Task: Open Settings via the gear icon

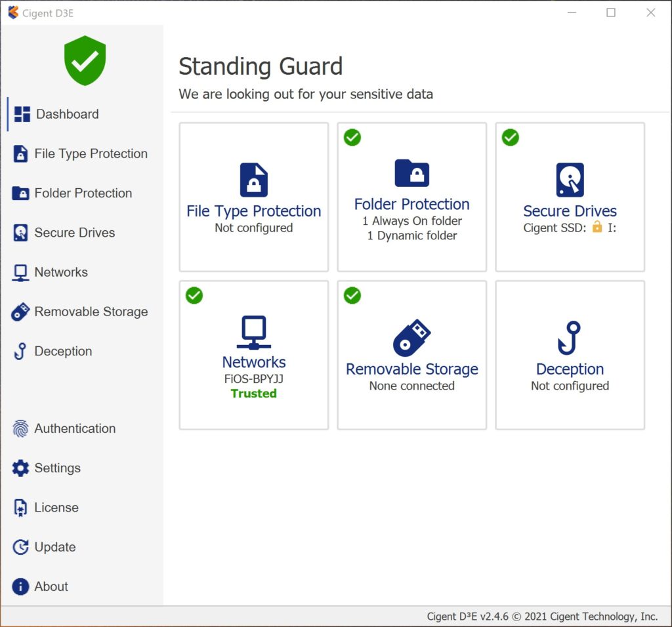Action: [x=20, y=468]
